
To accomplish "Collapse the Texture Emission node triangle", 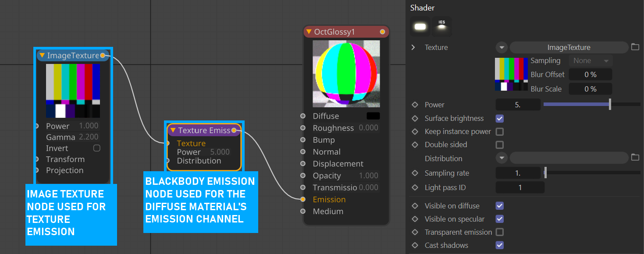I will [x=173, y=131].
